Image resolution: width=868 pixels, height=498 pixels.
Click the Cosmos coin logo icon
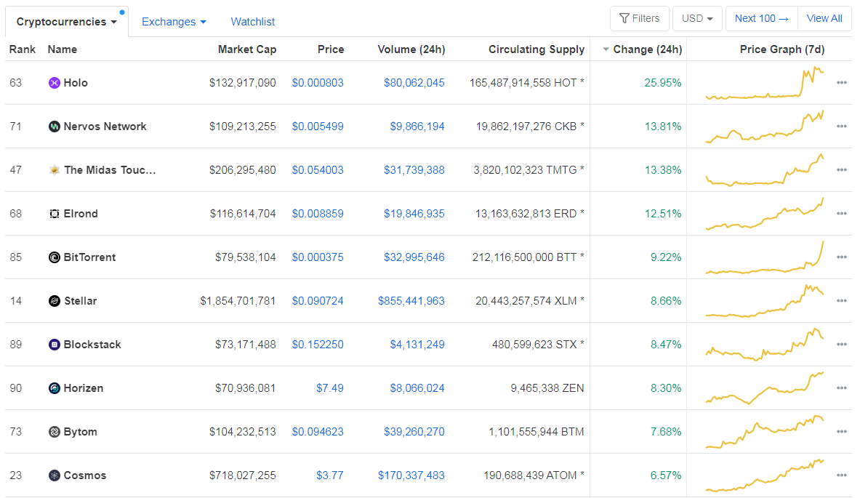point(55,475)
